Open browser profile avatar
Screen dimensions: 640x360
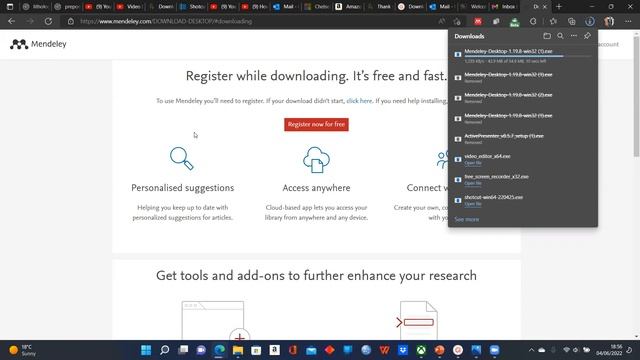click(x=609, y=21)
